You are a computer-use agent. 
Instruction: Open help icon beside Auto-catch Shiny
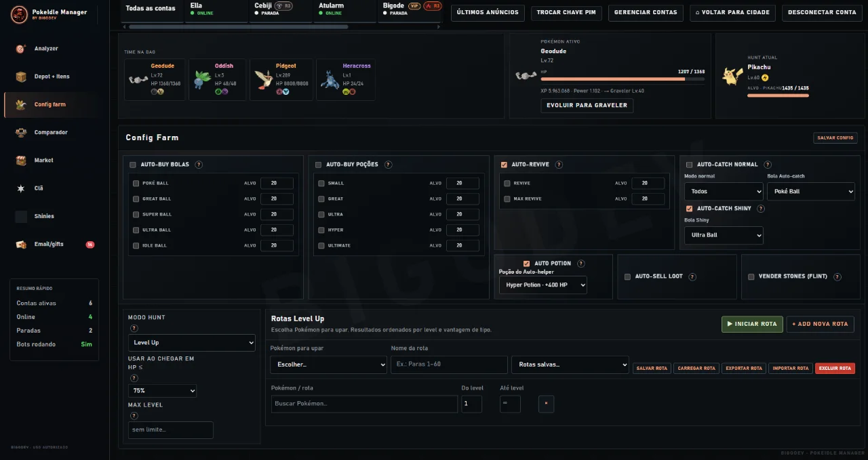(x=760, y=209)
